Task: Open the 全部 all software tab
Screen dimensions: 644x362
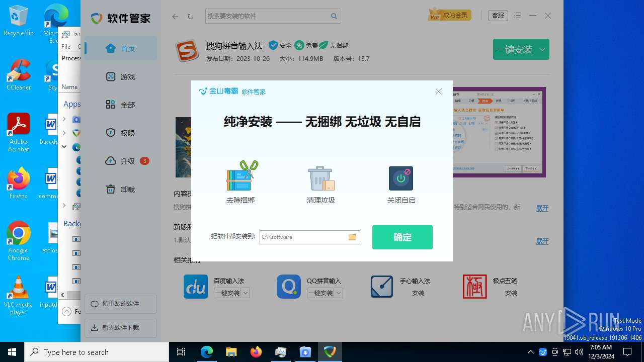Action: coord(121,105)
